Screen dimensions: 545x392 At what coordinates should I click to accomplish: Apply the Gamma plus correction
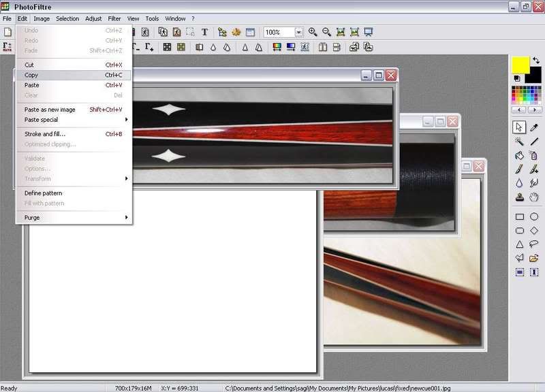[149, 47]
